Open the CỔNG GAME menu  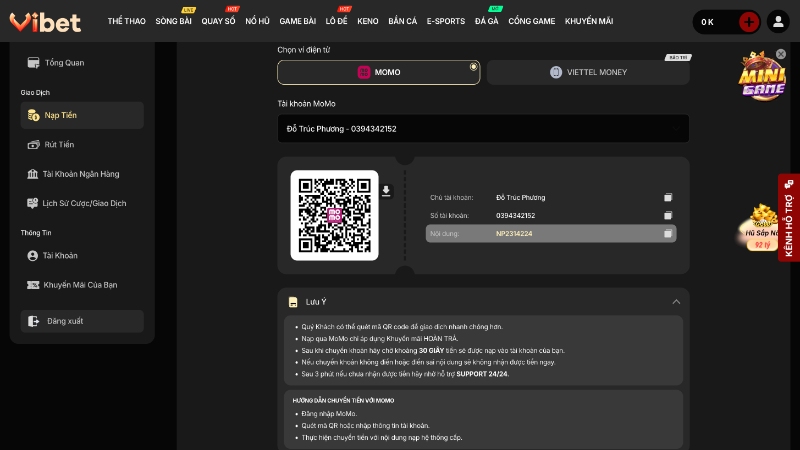click(532, 21)
